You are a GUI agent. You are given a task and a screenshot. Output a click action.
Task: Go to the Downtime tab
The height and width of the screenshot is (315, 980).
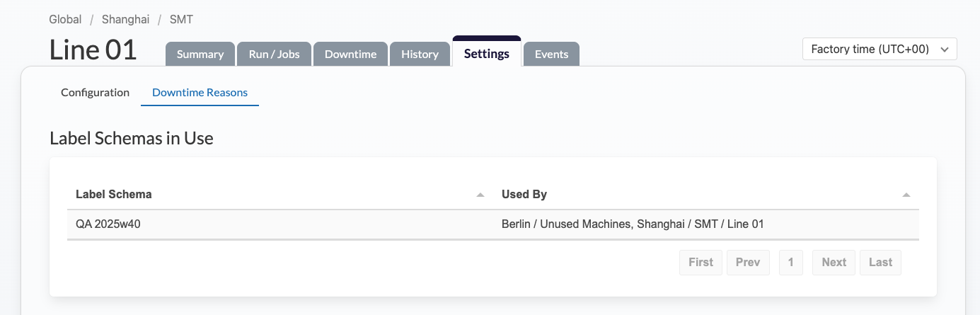click(350, 55)
